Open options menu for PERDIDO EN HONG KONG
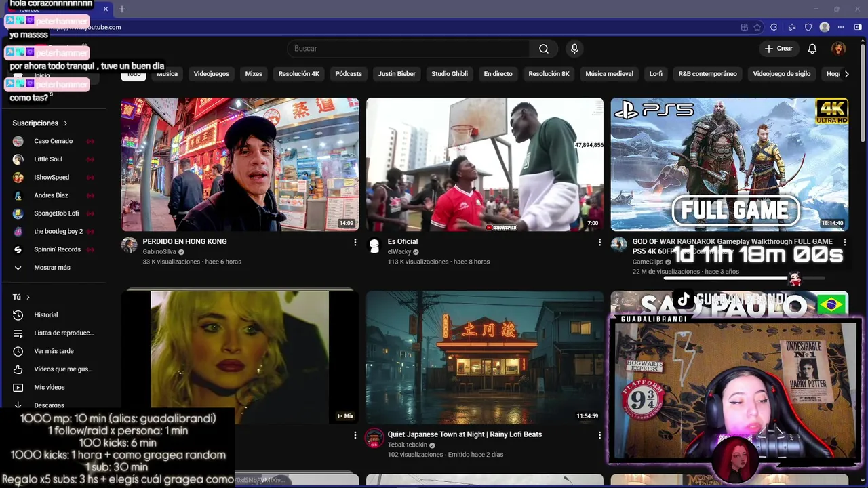Viewport: 868px width, 488px height. [x=355, y=242]
